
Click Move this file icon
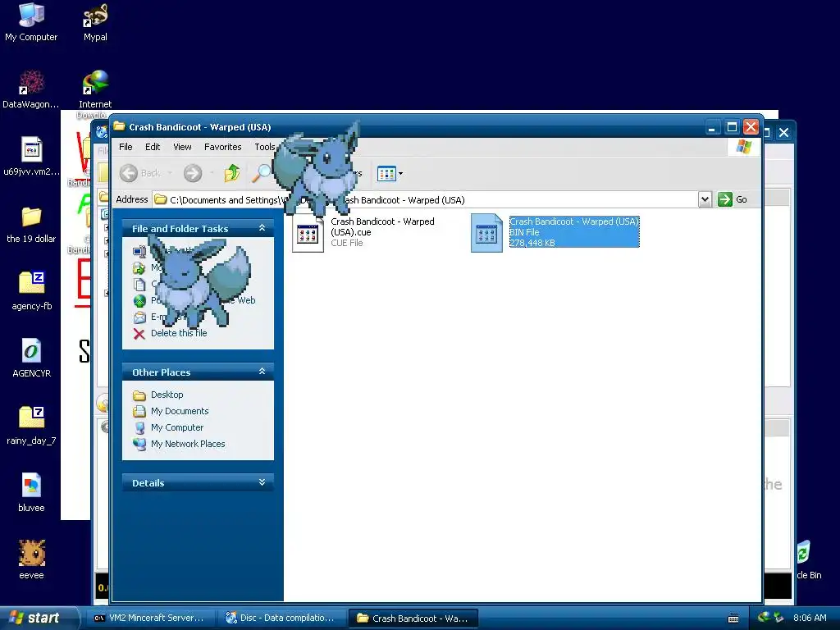(x=139, y=268)
